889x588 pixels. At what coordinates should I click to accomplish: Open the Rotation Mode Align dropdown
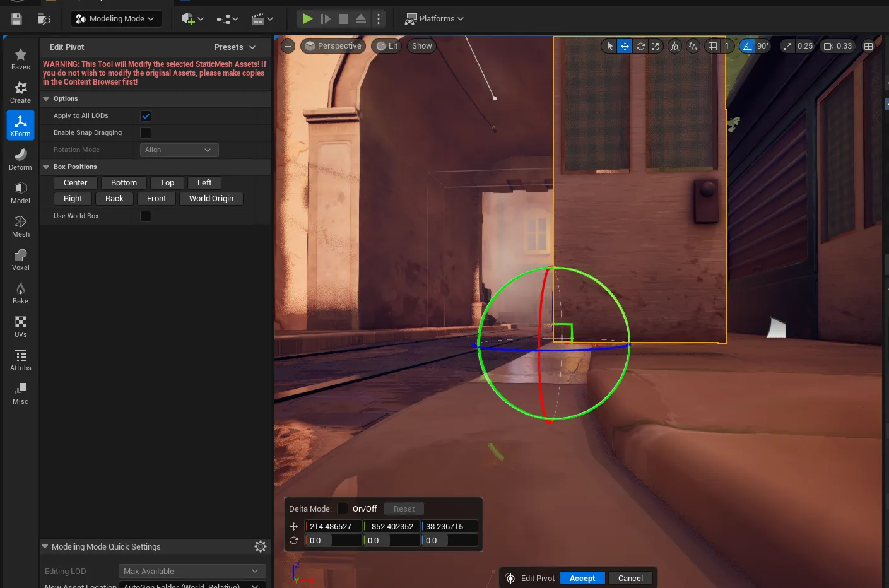[x=179, y=150]
